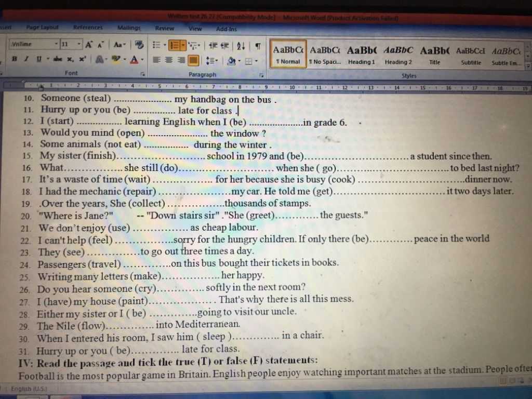Open the font size 11 dropdown

(79, 44)
